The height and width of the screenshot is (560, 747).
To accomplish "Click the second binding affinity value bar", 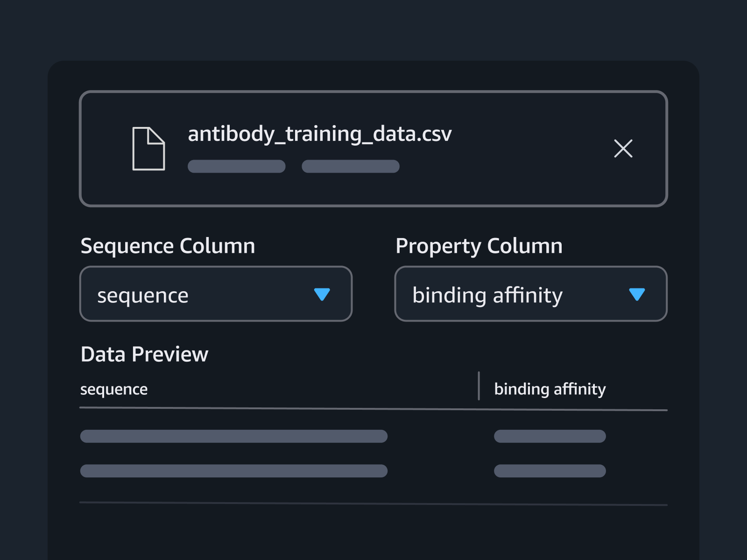I will tap(550, 471).
